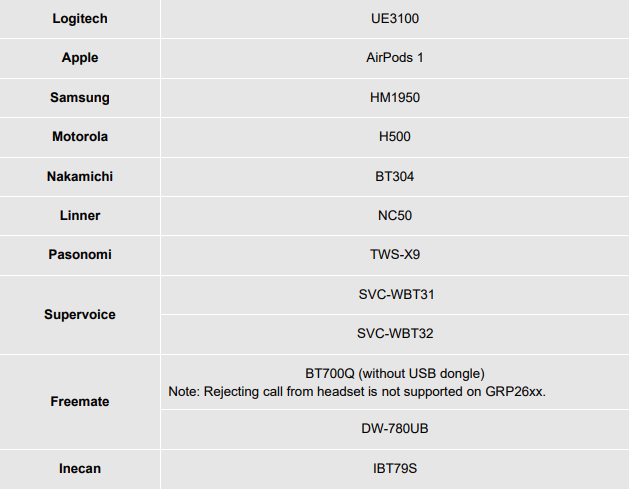Select the DW-780UB model text
Screen dimensions: 630x489
(x=395, y=428)
